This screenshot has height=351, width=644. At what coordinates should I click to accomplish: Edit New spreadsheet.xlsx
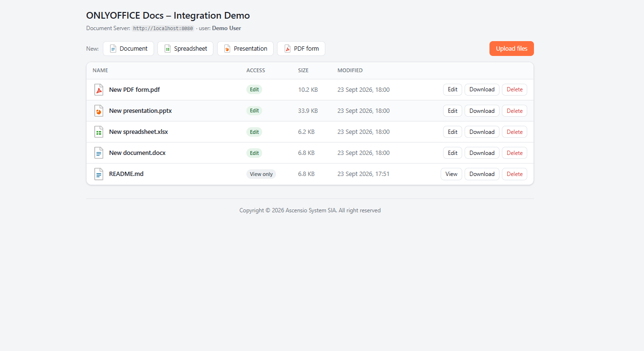pos(453,132)
